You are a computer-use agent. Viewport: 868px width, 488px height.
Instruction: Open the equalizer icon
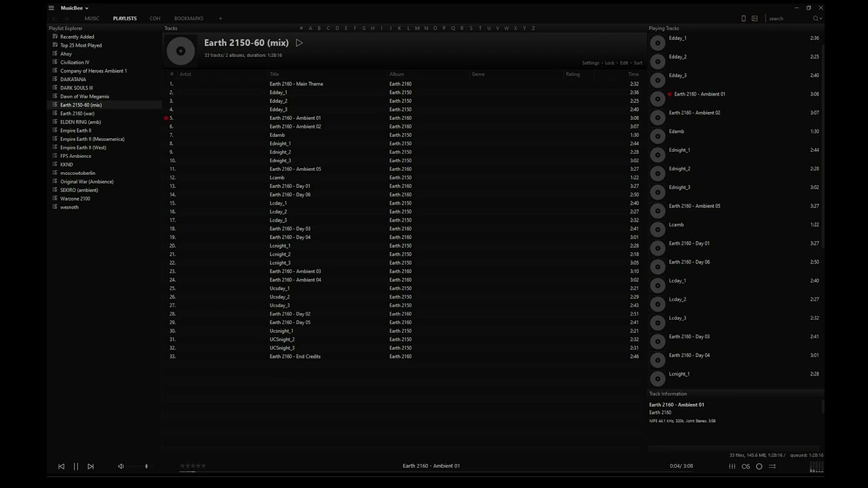[x=732, y=466]
